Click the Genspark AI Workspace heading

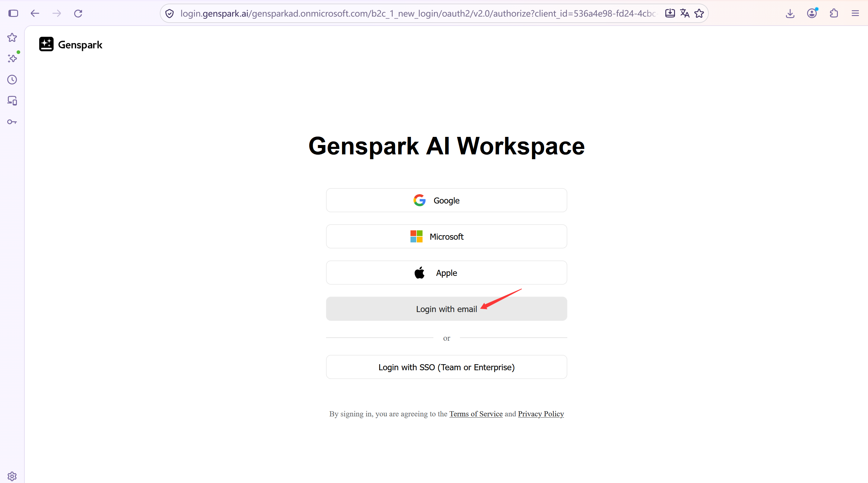(x=446, y=146)
